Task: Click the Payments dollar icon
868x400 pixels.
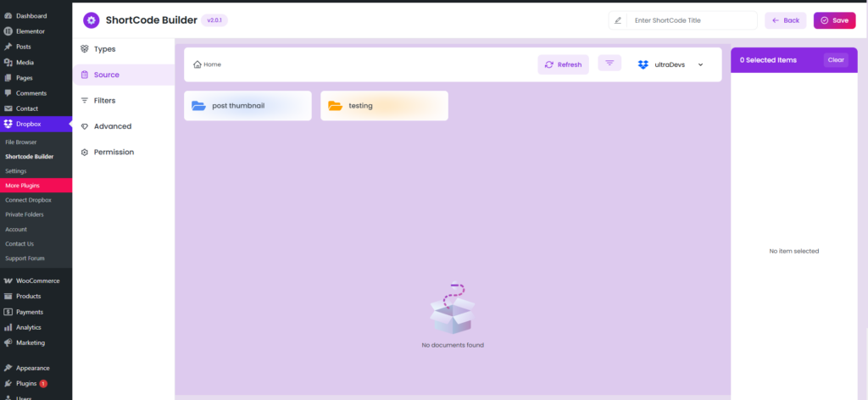Action: 8,312
